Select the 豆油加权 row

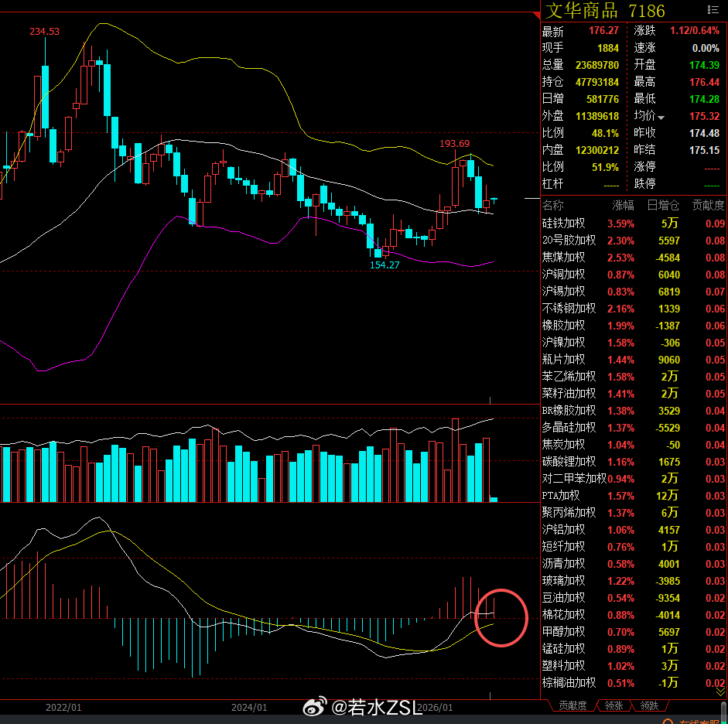point(634,598)
